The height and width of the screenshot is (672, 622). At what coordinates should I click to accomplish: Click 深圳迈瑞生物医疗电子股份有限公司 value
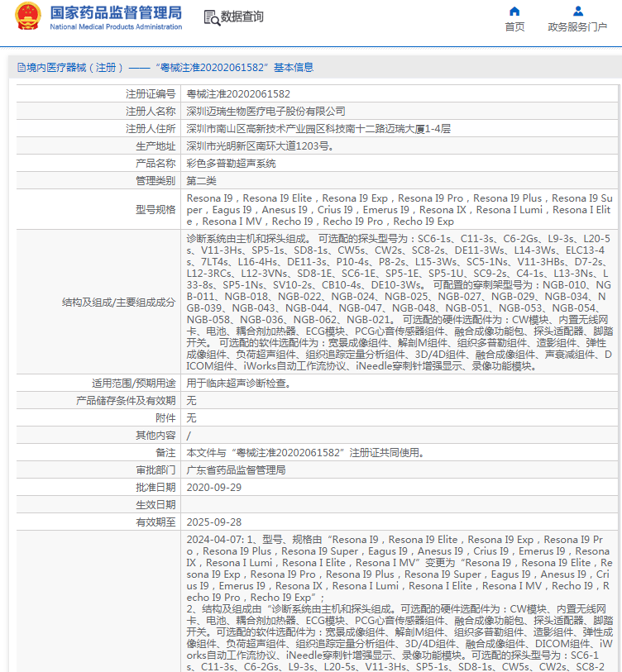click(266, 112)
